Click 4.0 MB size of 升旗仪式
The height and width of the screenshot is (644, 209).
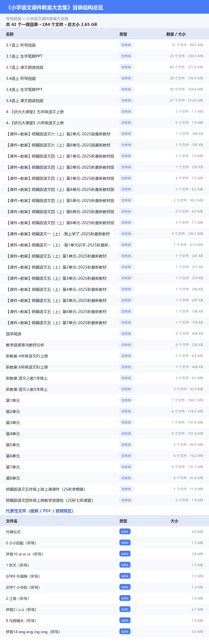click(x=197, y=531)
